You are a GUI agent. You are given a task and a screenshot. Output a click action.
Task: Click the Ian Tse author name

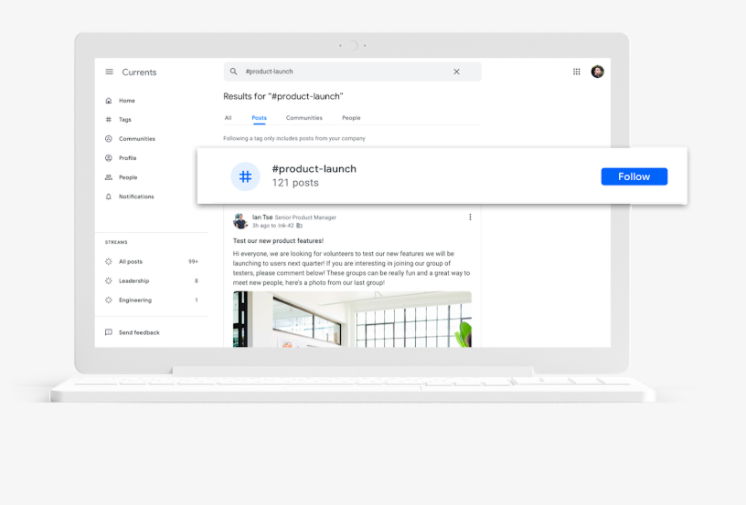[x=262, y=217]
